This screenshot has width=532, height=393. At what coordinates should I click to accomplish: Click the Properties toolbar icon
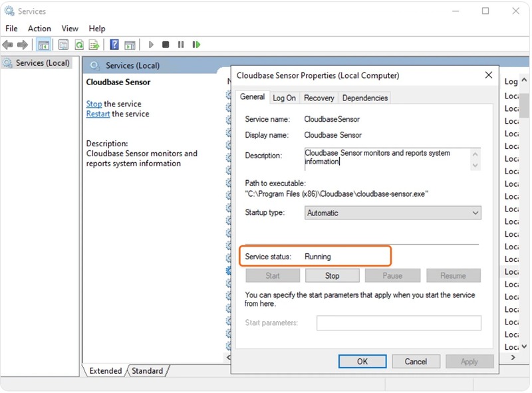pyautogui.click(x=63, y=45)
